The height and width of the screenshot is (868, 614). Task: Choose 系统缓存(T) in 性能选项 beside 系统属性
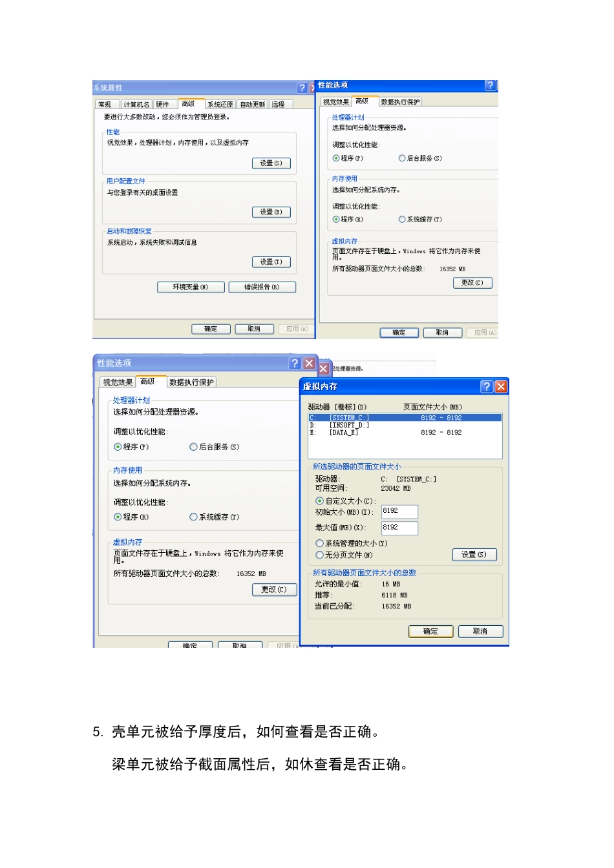[420, 220]
